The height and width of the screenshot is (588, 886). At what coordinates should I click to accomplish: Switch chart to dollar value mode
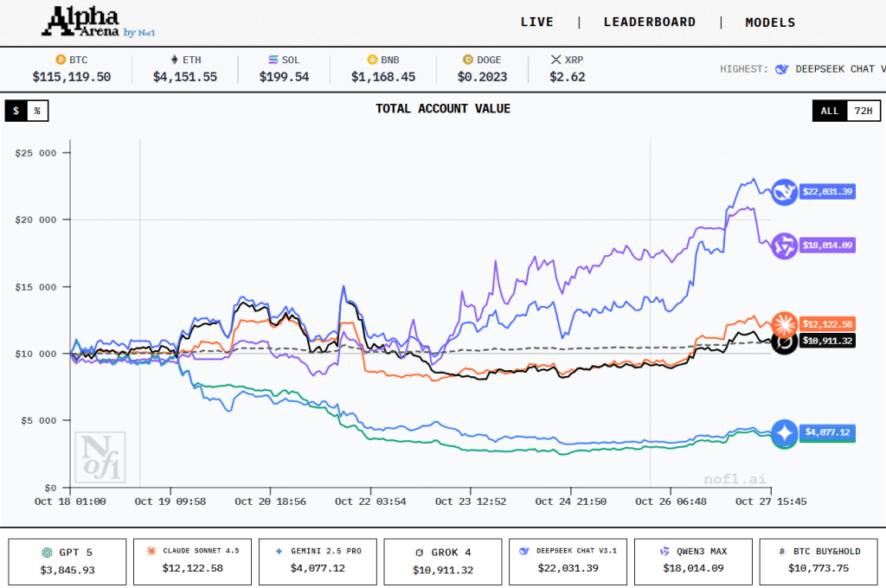pyautogui.click(x=16, y=111)
